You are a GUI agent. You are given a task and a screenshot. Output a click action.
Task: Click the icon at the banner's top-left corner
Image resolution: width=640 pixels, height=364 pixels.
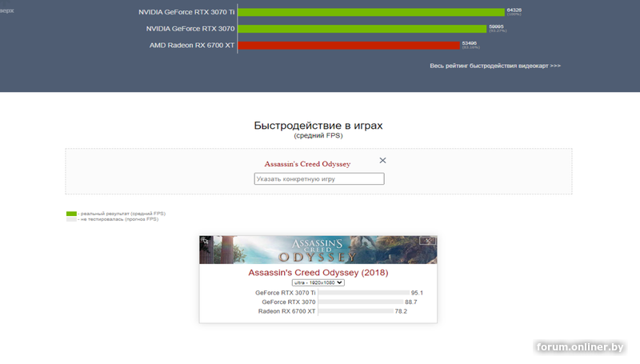click(x=205, y=241)
